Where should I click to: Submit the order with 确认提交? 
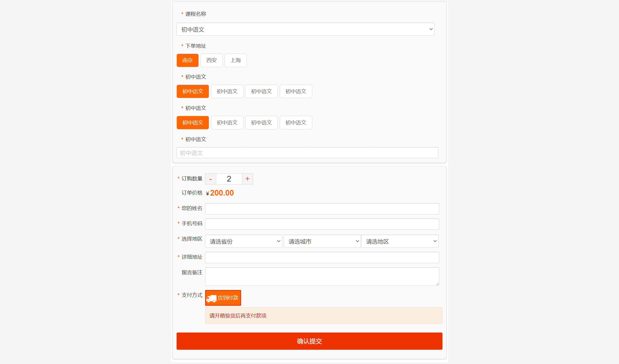coord(309,341)
